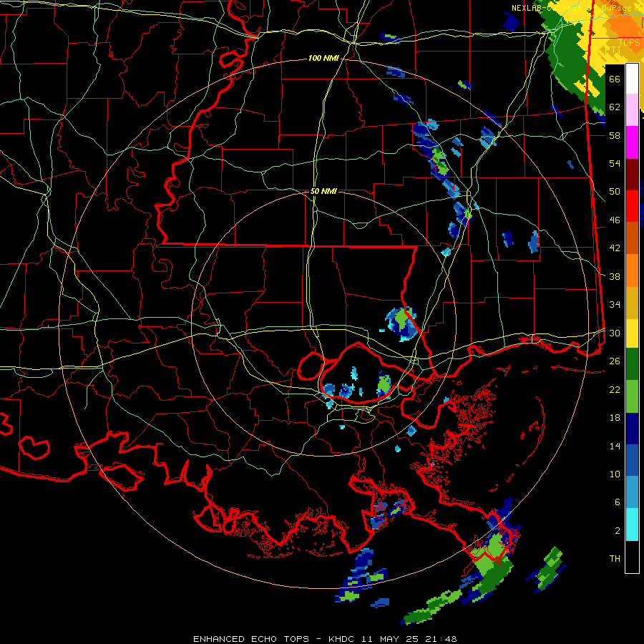Click the legend value "6"
Viewport: 644px width, 644px height.
(x=618, y=502)
